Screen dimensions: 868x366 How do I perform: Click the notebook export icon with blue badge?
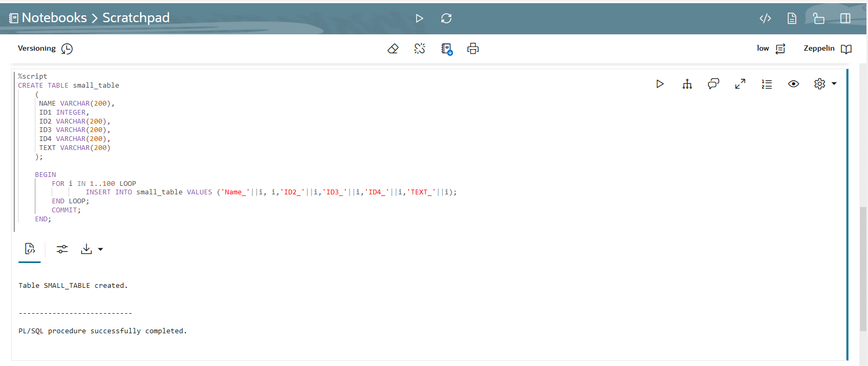(447, 49)
